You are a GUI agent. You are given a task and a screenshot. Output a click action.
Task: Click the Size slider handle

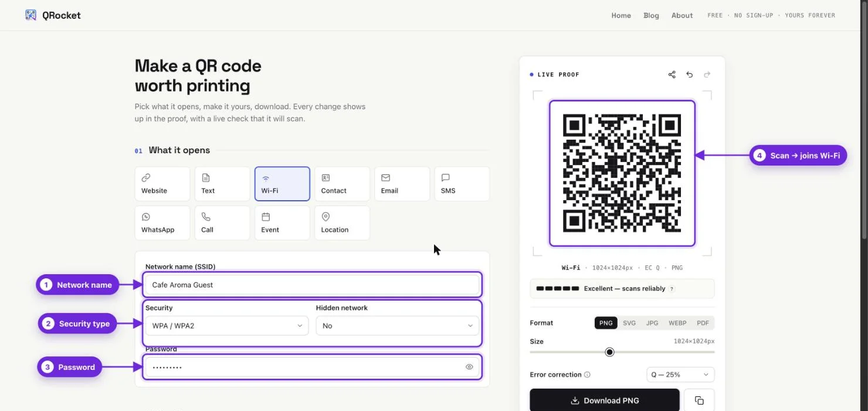609,352
